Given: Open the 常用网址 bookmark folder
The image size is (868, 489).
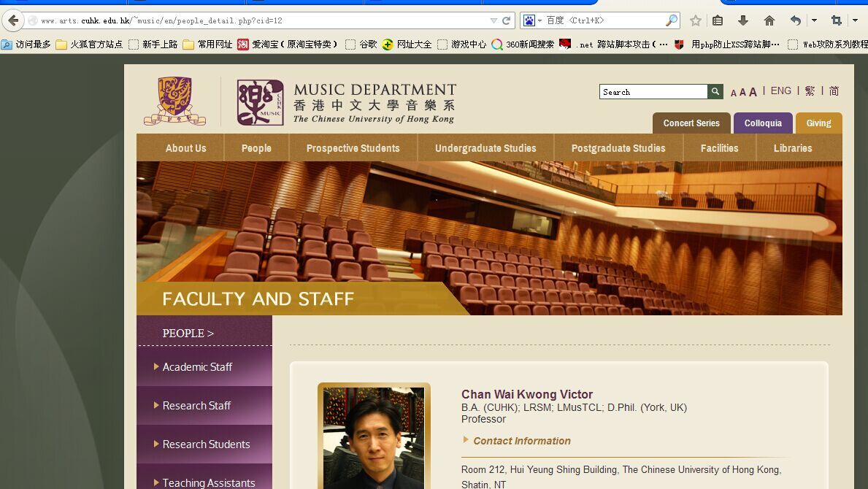Looking at the screenshot, I should point(207,45).
